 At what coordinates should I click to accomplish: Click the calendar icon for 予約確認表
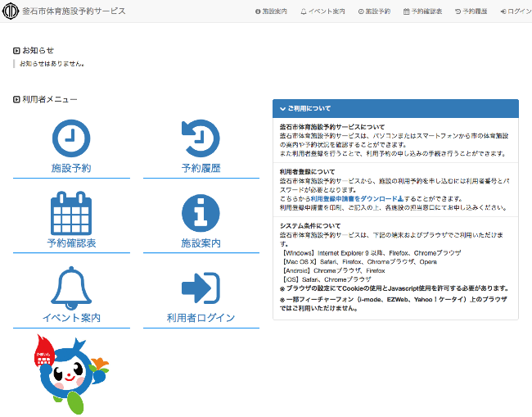pos(71,213)
